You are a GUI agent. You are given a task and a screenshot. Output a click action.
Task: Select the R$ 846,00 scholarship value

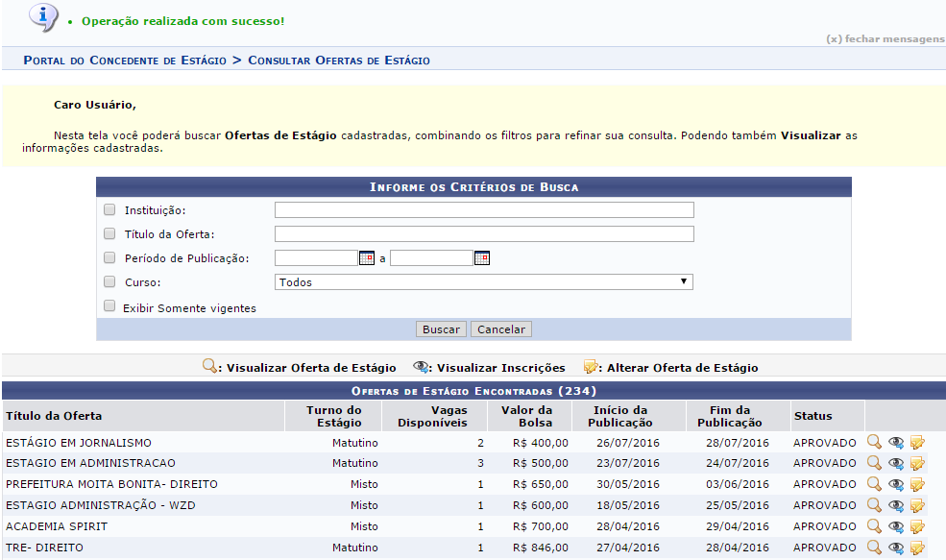click(541, 548)
